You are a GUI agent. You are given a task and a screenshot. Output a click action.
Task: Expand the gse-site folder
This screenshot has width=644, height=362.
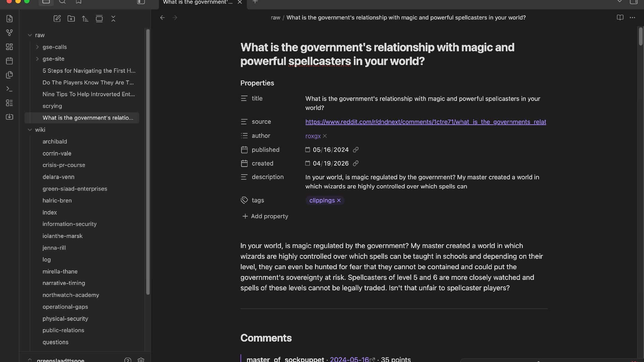[x=37, y=59]
